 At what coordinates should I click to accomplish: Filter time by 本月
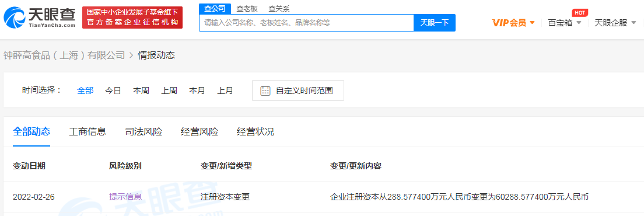point(197,90)
